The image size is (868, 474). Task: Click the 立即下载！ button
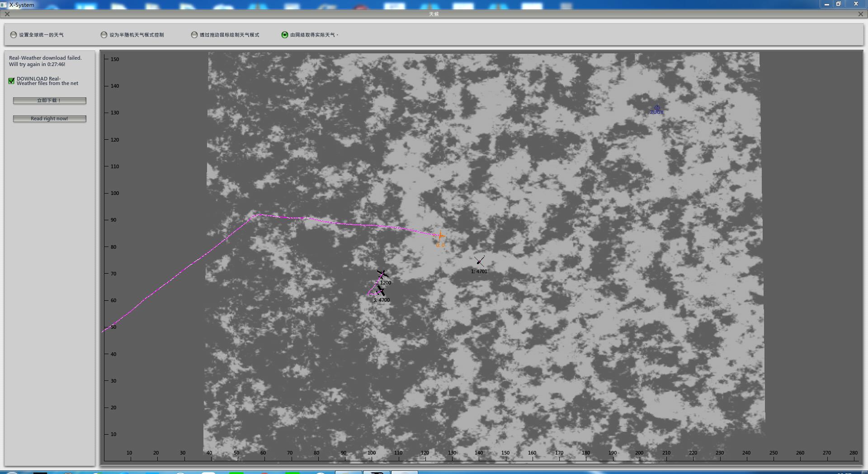50,100
